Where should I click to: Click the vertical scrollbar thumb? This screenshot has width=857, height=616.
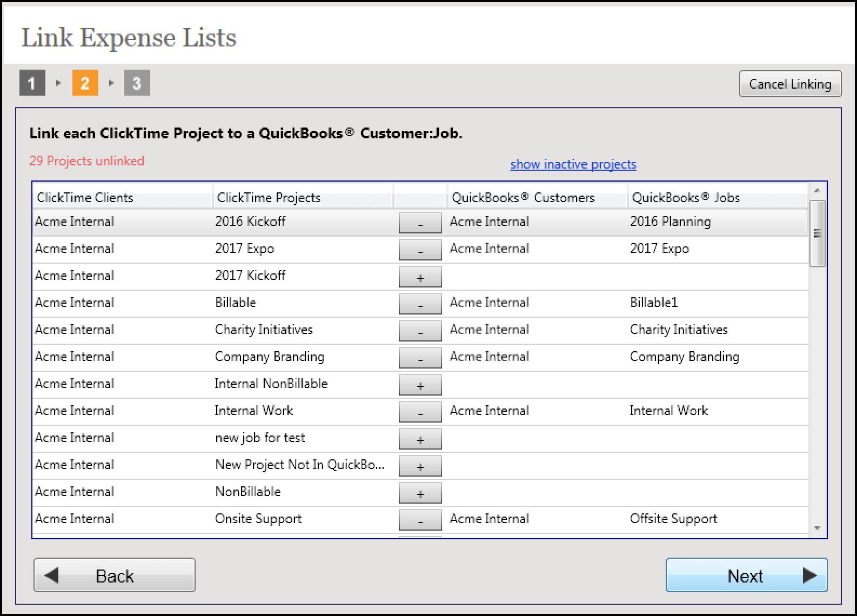click(817, 233)
